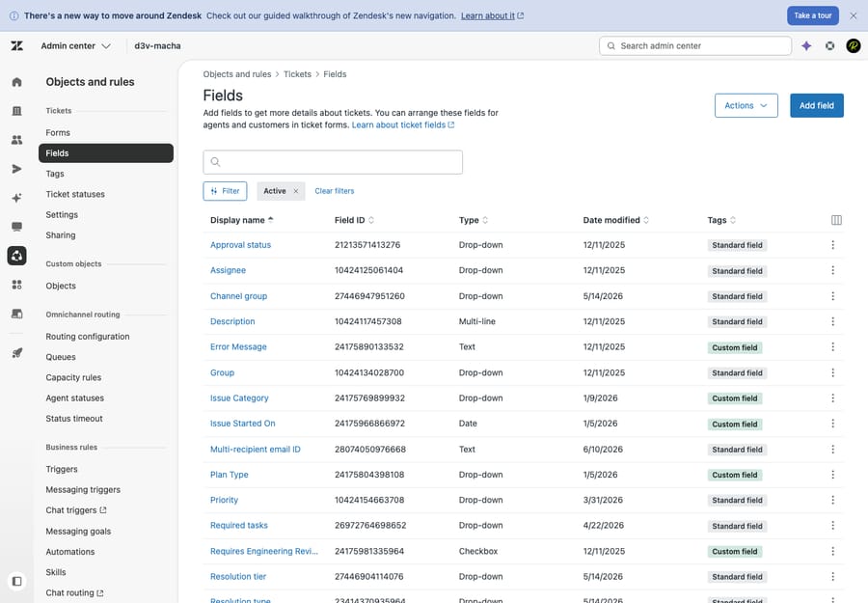Click Clear filters link

point(335,191)
